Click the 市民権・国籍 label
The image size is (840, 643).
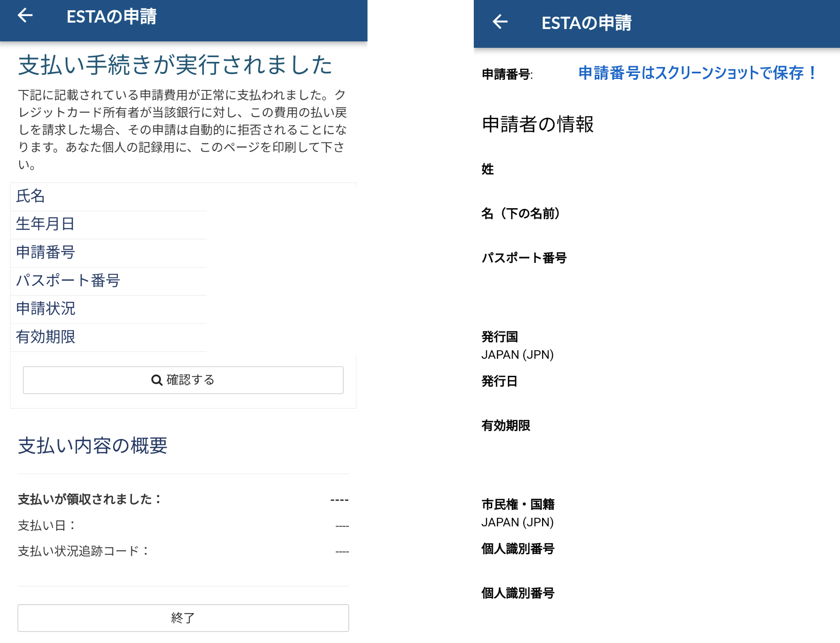(518, 504)
